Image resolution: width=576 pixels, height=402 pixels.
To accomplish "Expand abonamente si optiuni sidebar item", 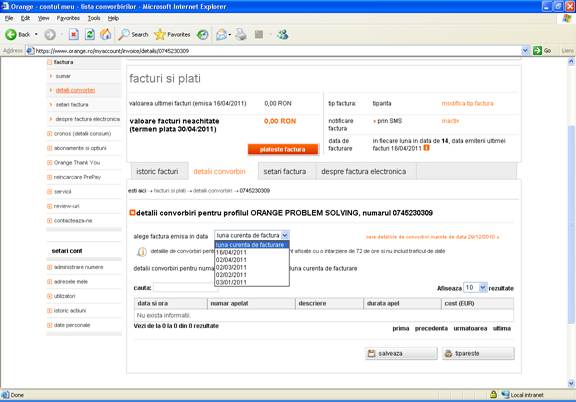I will pos(50,148).
